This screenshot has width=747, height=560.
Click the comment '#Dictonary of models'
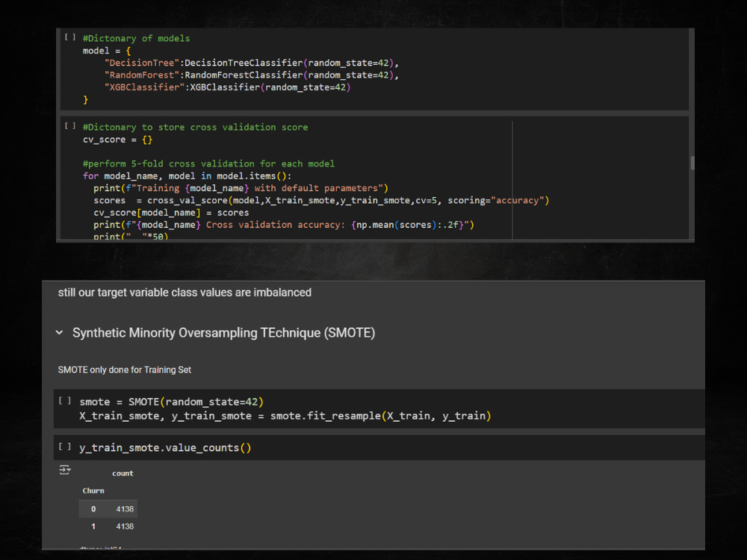tap(136, 38)
